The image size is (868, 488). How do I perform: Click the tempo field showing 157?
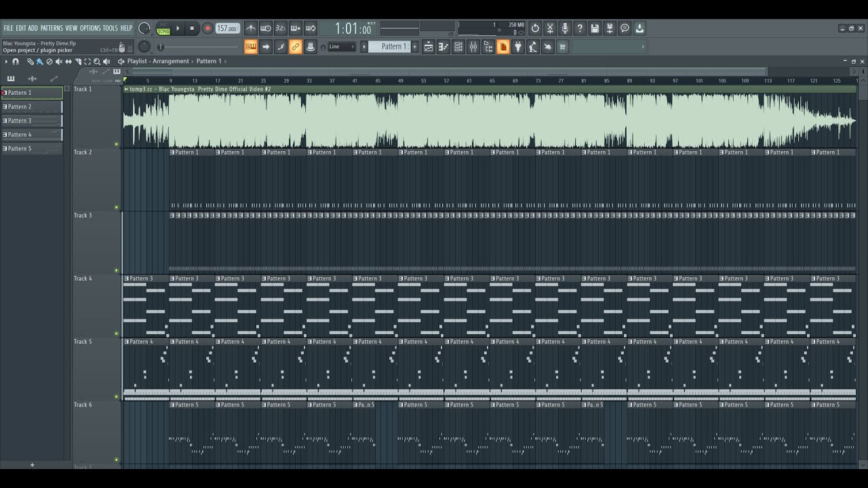coord(228,28)
